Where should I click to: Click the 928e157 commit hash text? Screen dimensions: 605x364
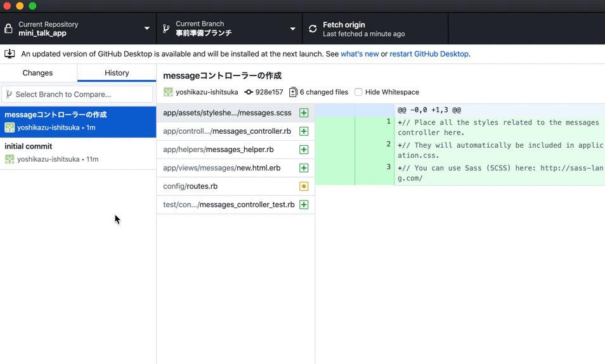click(x=270, y=92)
